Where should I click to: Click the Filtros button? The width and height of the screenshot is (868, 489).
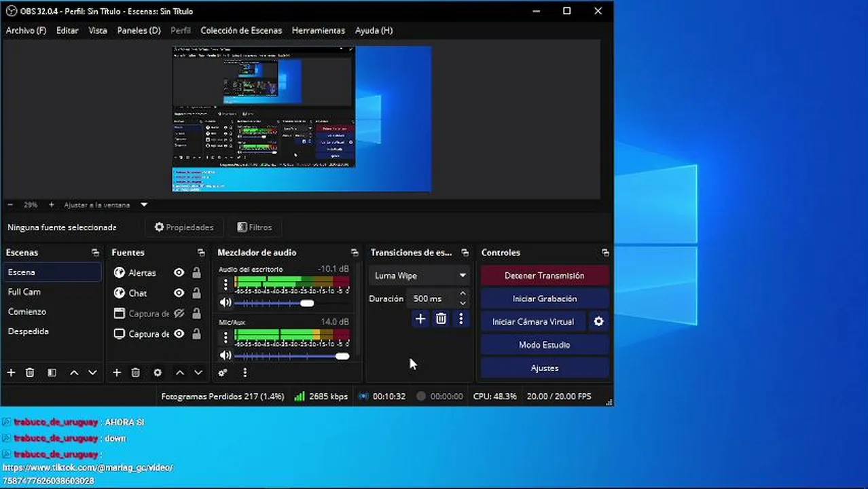pyautogui.click(x=255, y=228)
